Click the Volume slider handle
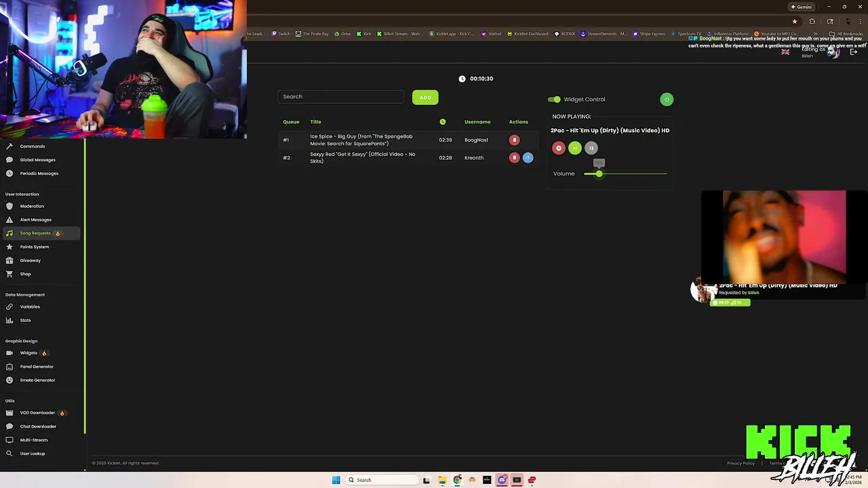This screenshot has width=868, height=488. point(599,174)
